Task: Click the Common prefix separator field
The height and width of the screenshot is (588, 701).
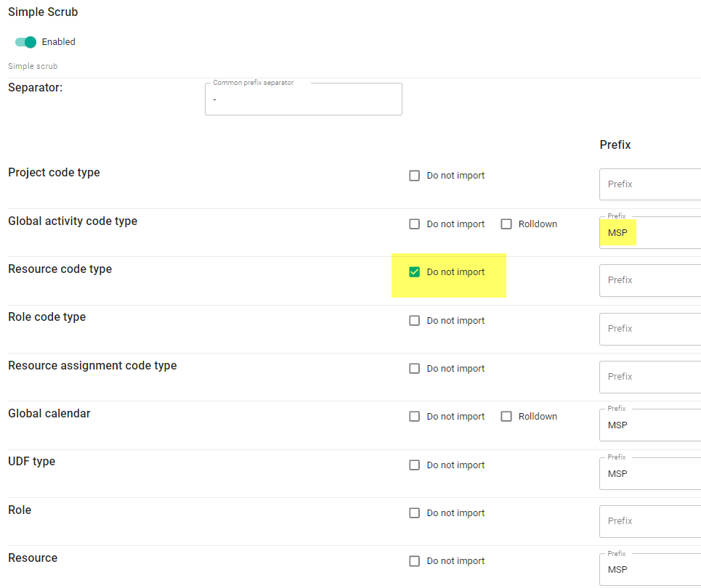Action: coord(303,99)
